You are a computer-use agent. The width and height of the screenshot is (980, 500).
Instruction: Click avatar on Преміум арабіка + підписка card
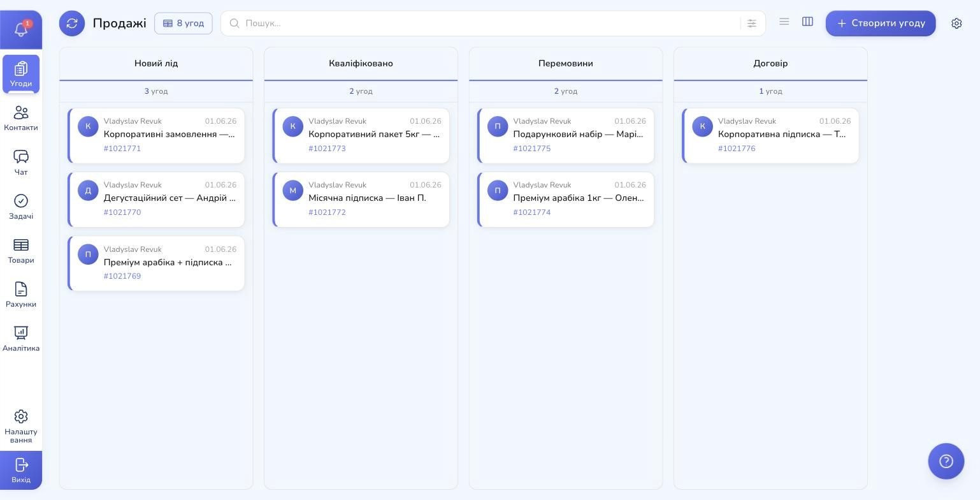[88, 254]
